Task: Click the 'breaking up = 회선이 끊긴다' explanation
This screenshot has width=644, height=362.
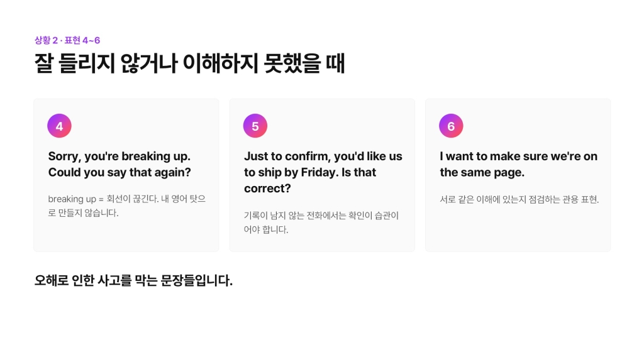Action: tap(127, 206)
